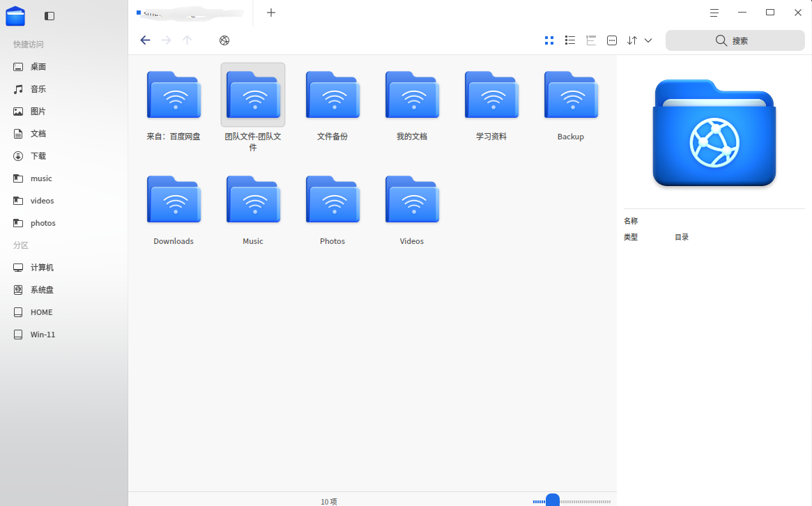Switch to list view
The height and width of the screenshot is (506, 812).
[x=570, y=40]
